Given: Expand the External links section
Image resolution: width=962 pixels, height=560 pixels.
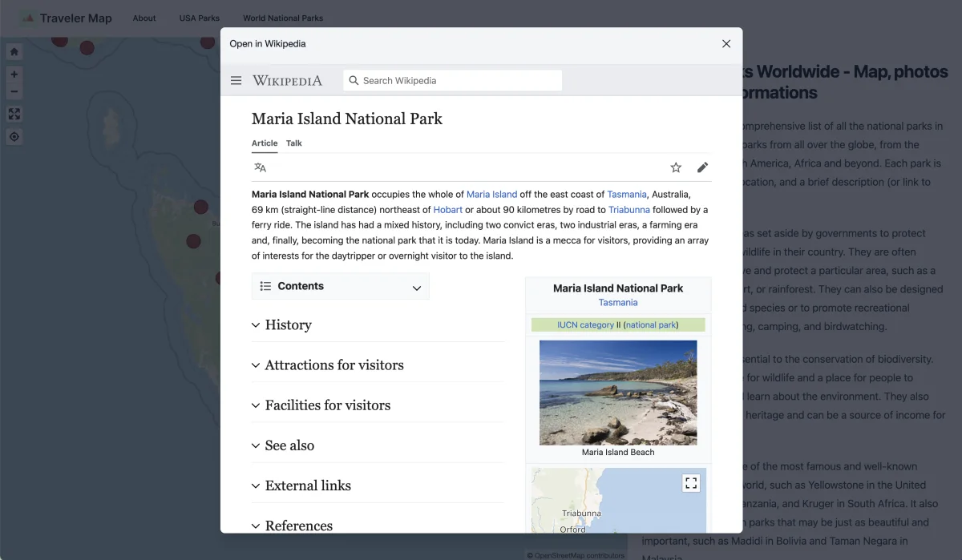Looking at the screenshot, I should click(378, 485).
